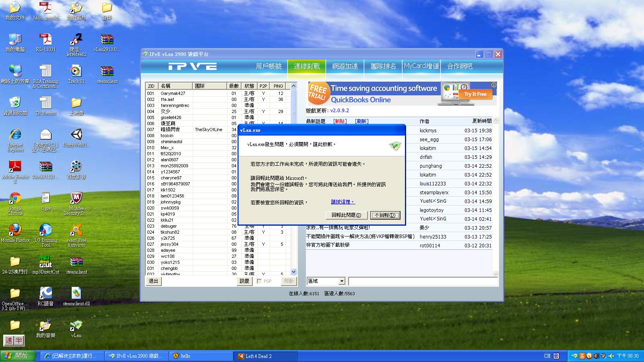644x362 pixels.
Task: Open the LG Burning Tool icon
Action: point(45,230)
